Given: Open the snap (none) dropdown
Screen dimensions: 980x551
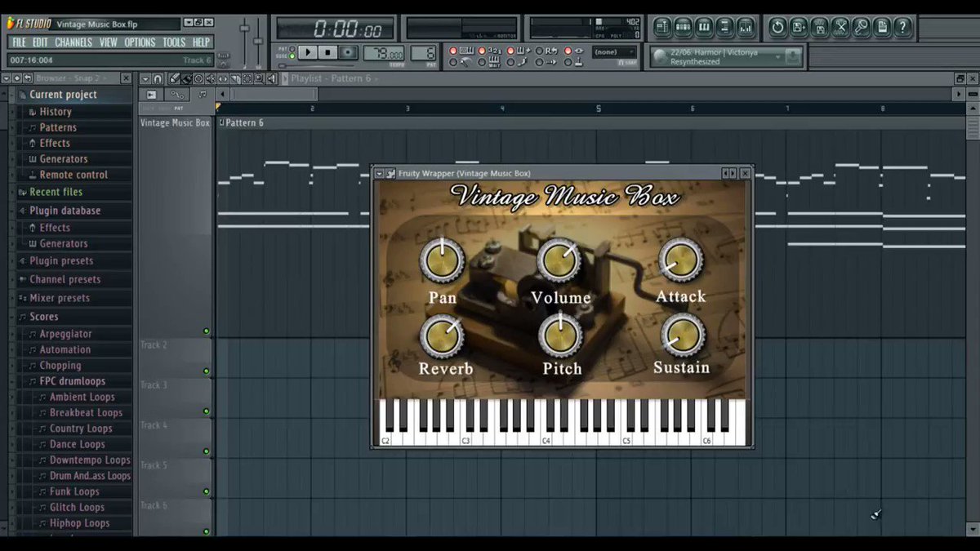Looking at the screenshot, I should point(614,52).
